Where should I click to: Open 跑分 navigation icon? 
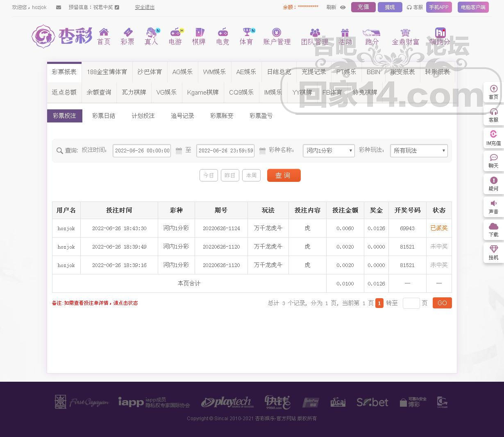(x=372, y=36)
